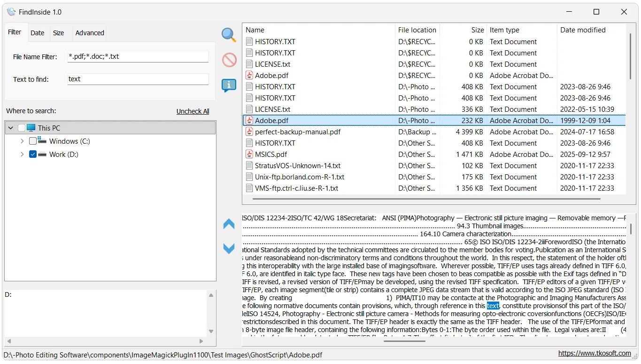
Task: Click the PDF icon of MSICS.pdf
Action: click(x=249, y=154)
